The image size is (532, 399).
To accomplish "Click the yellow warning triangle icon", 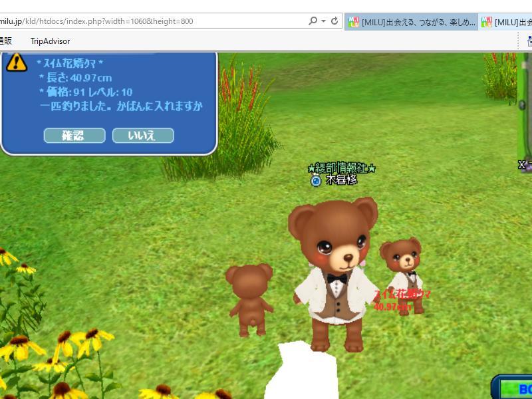I will (x=16, y=63).
